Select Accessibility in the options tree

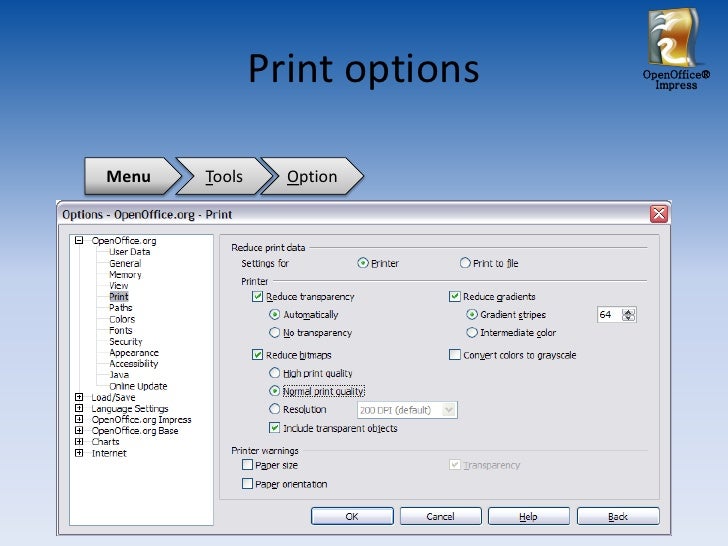[x=134, y=364]
